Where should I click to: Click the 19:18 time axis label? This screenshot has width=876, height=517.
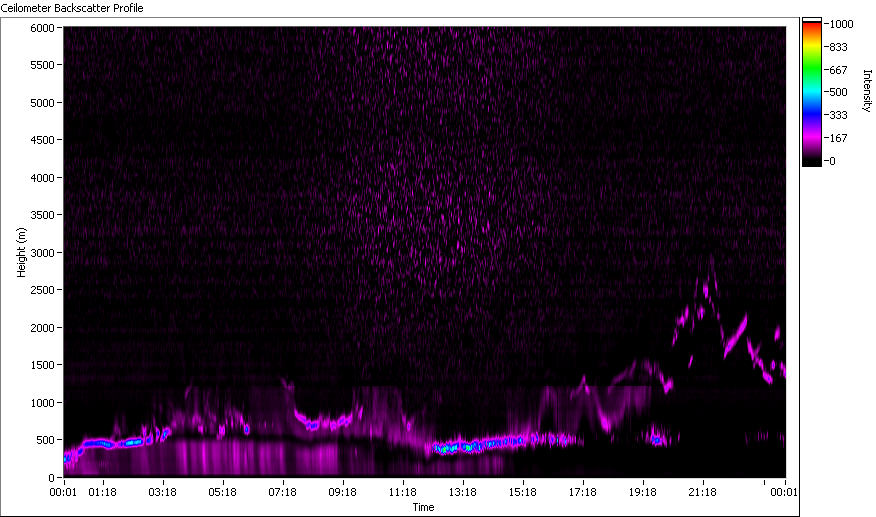tap(642, 492)
